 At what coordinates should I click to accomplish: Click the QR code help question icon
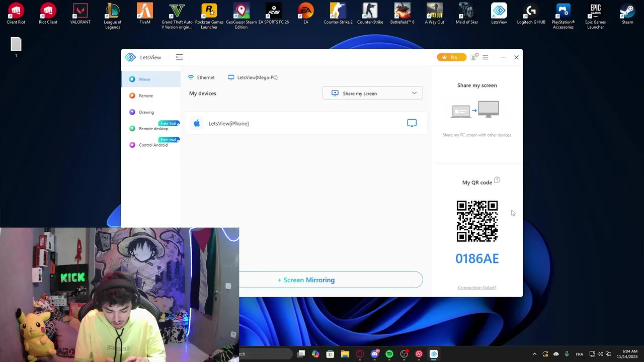[x=497, y=180]
